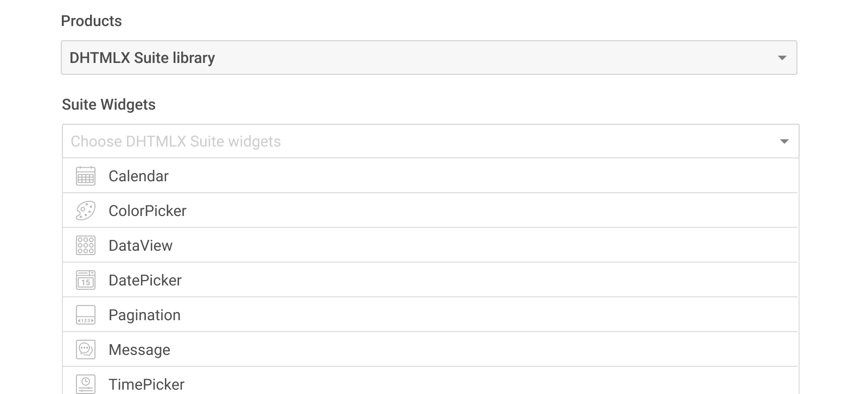Viewport: 868px width, 394px height.
Task: Click the Suite Widgets label
Action: (108, 104)
